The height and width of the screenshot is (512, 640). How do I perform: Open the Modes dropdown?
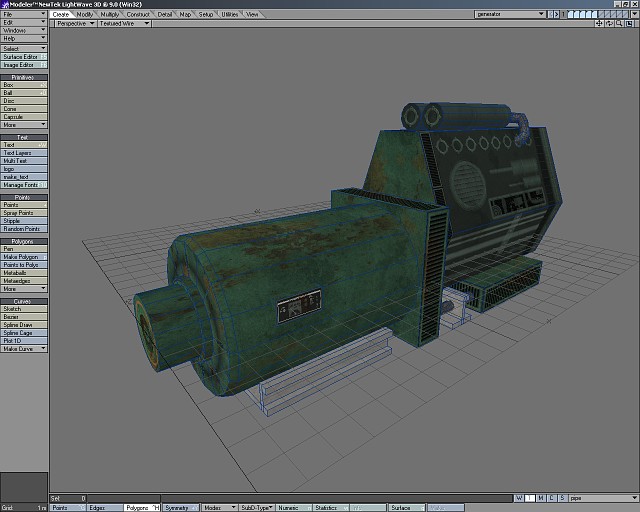[x=219, y=508]
